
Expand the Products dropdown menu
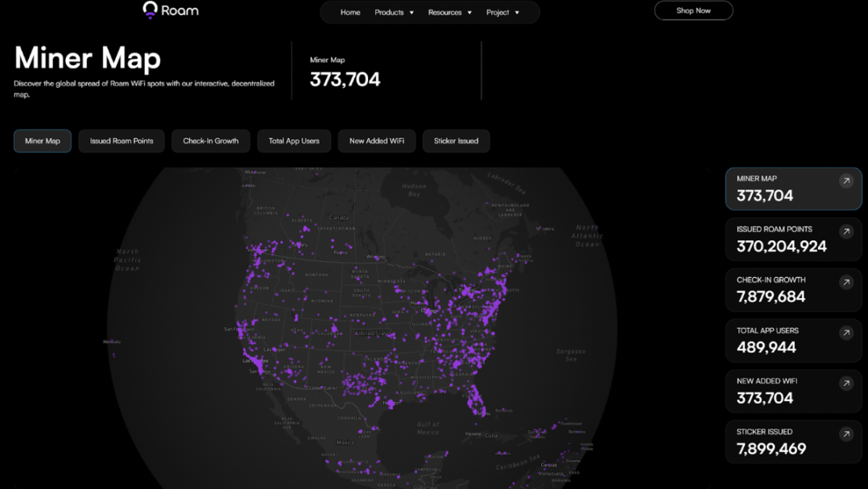tap(395, 12)
